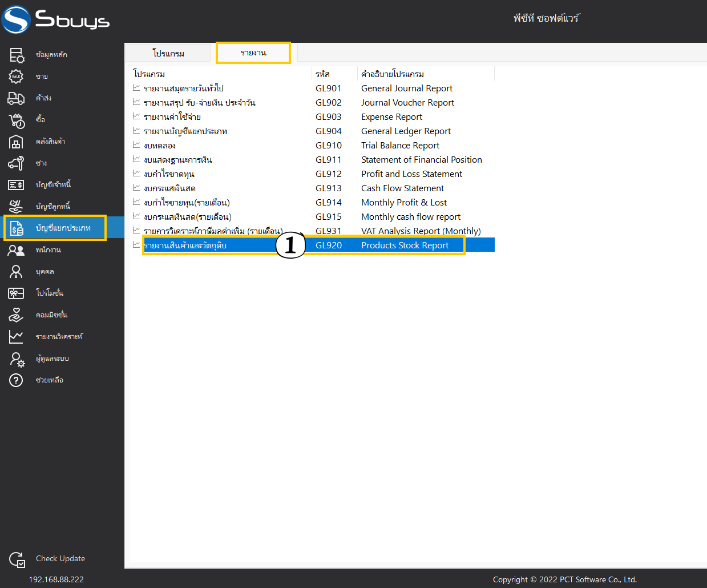Open the บัญชีลูกหนี้ receivable icon
Viewport: 707px width, 588px height.
(17, 207)
